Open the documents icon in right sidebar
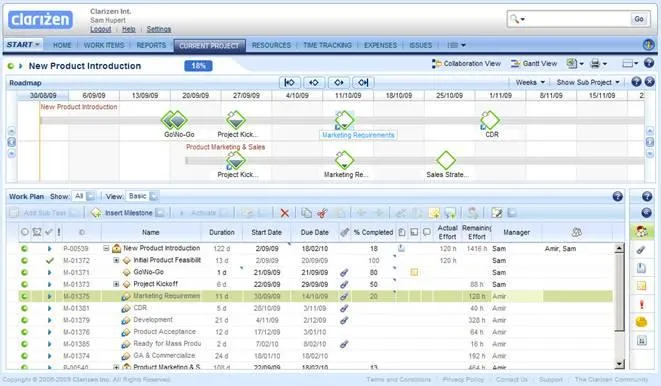This screenshot has height=386, width=661. pos(641,268)
